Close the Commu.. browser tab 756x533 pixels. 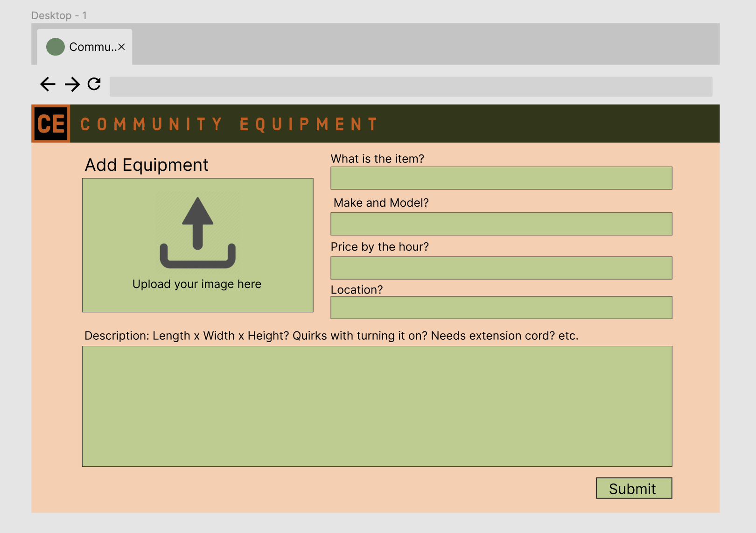tap(121, 47)
